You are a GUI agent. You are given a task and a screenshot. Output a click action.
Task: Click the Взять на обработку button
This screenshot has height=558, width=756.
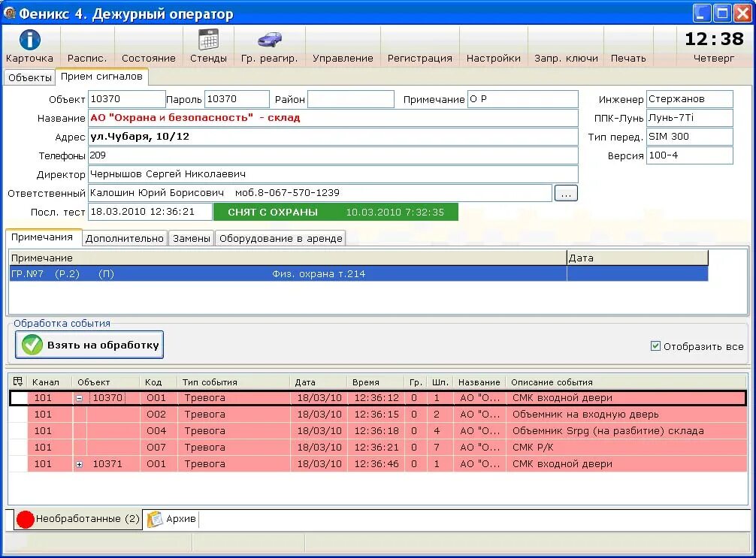[x=89, y=345]
